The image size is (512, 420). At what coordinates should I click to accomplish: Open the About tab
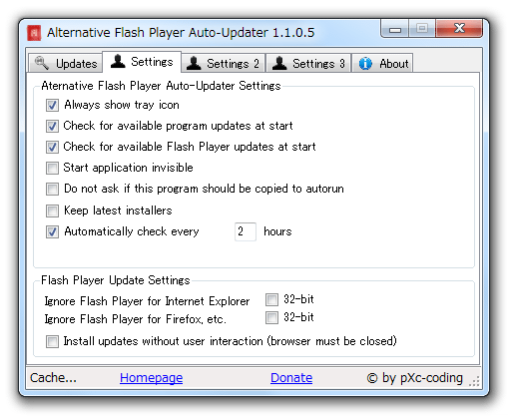(x=382, y=63)
